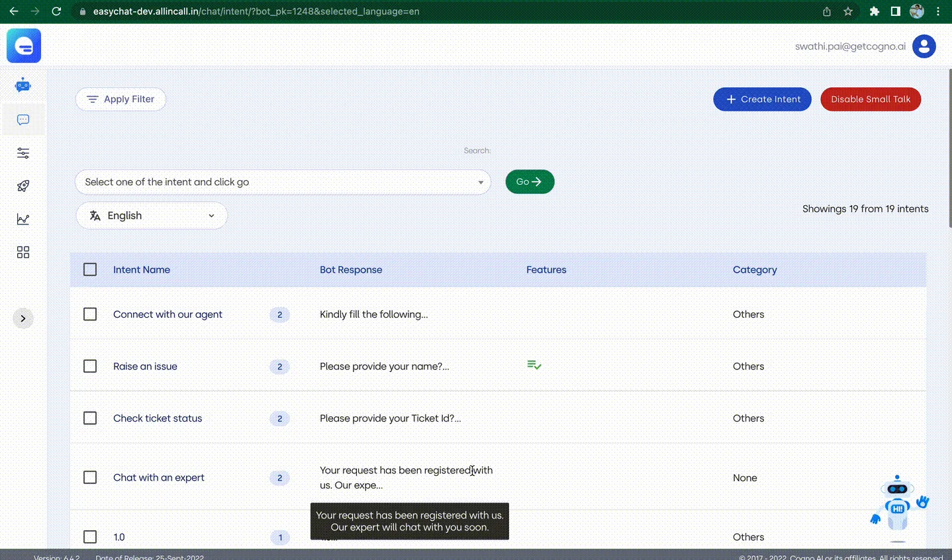The width and height of the screenshot is (952, 560).
Task: Expand the sidebar with the arrow button
Action: point(23,318)
